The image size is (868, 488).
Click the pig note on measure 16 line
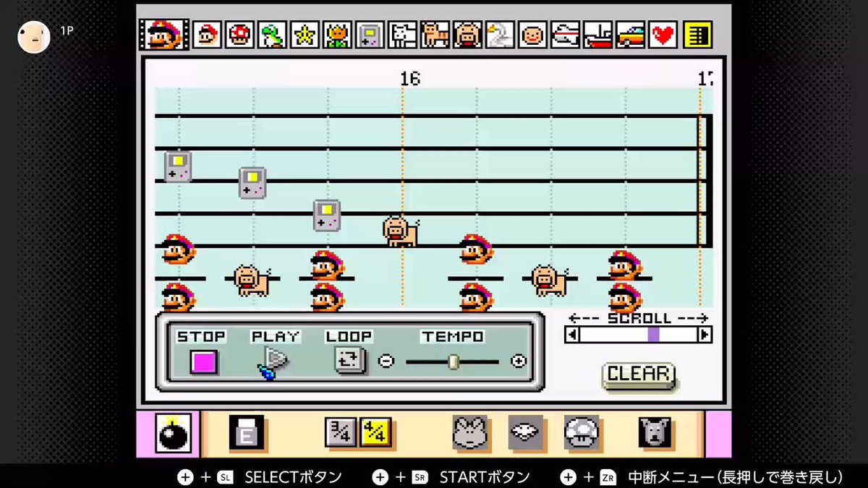pos(400,231)
